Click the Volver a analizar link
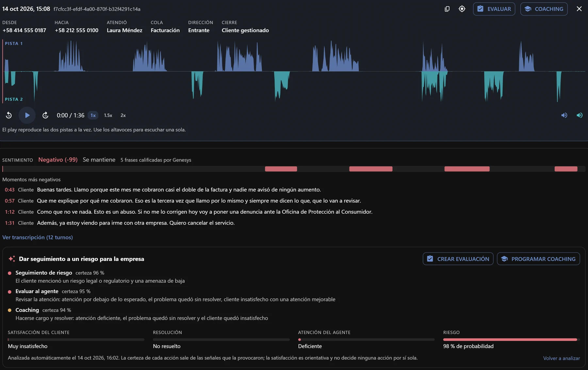Screen dimensions: 588x370 562,358
